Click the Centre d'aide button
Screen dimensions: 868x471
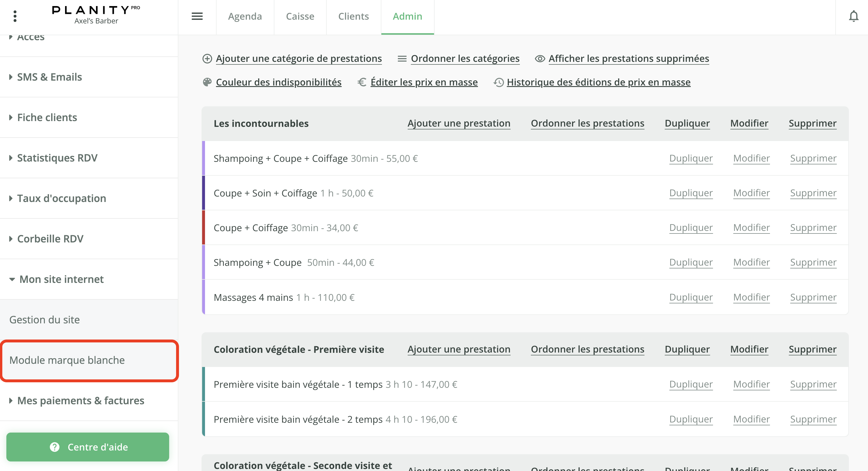tap(88, 447)
